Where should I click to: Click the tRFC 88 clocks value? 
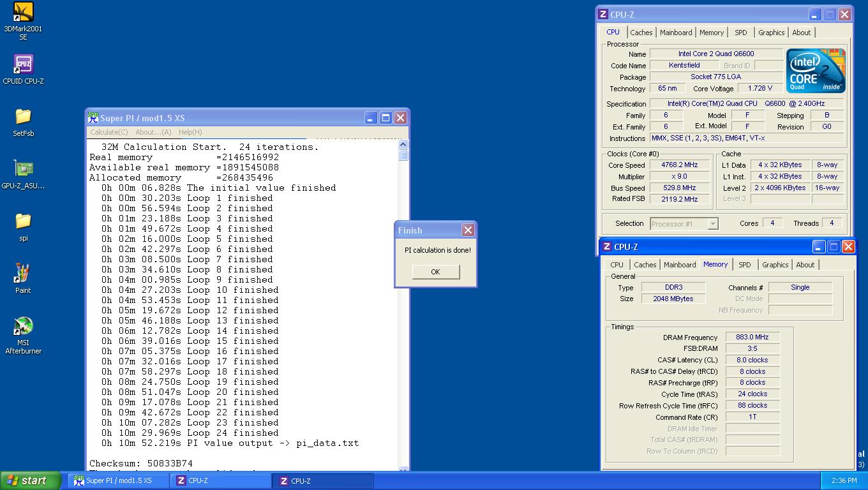pyautogui.click(x=752, y=405)
